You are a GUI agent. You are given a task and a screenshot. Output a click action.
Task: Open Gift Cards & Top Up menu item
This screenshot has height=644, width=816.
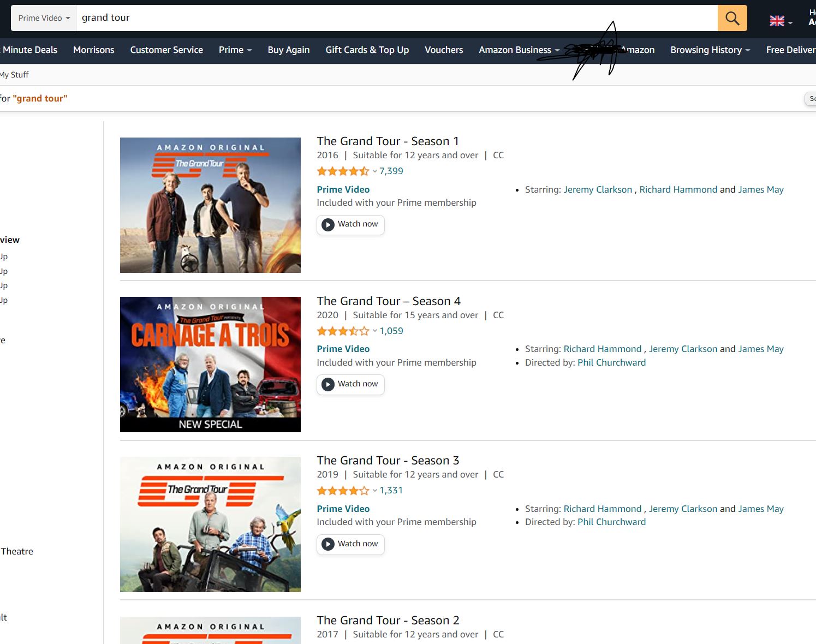367,50
